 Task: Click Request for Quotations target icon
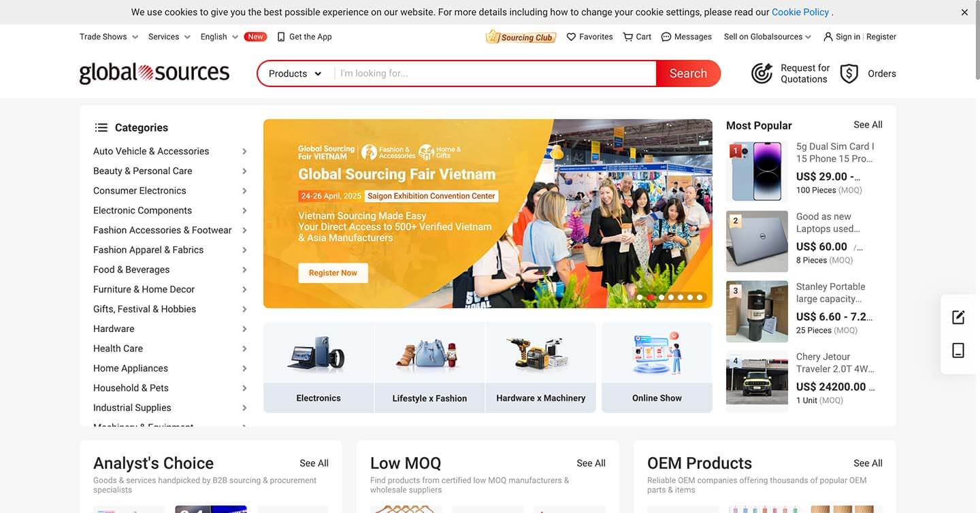pyautogui.click(x=762, y=73)
